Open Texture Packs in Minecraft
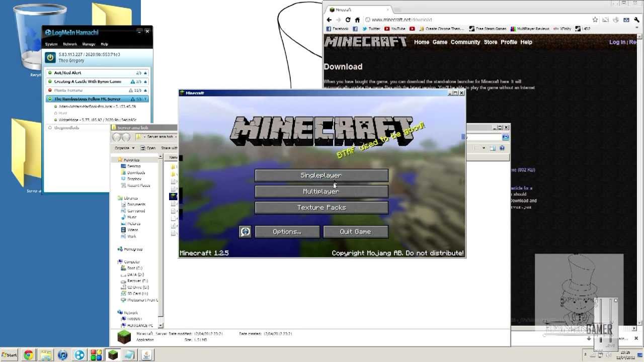644x362 pixels. click(x=321, y=208)
